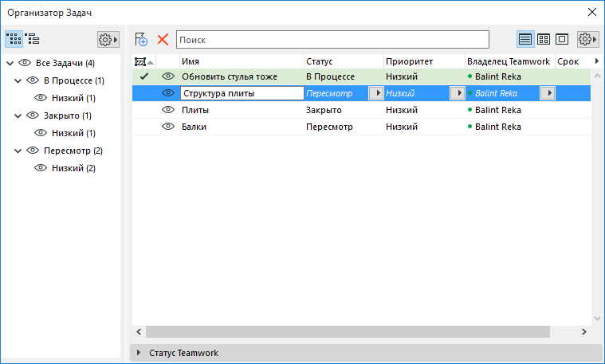Collapse the Пересмотр tree node
The image size is (605, 364).
18,151
